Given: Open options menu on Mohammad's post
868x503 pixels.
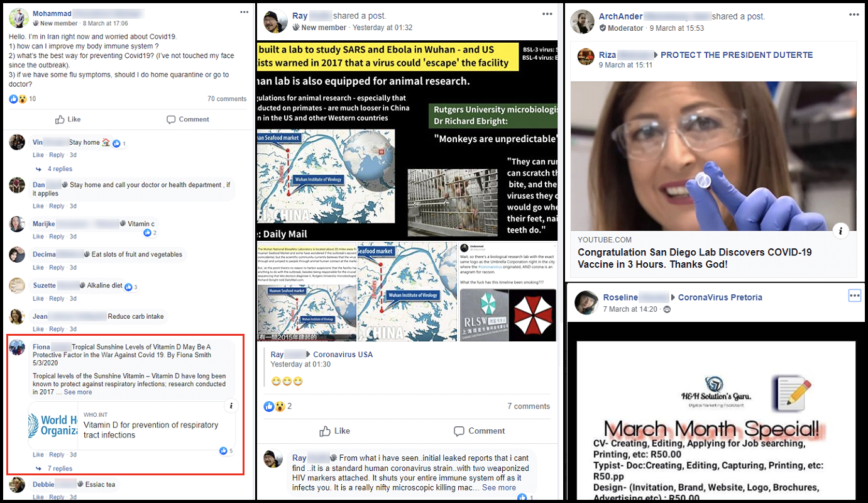Looking at the screenshot, I should point(244,12).
